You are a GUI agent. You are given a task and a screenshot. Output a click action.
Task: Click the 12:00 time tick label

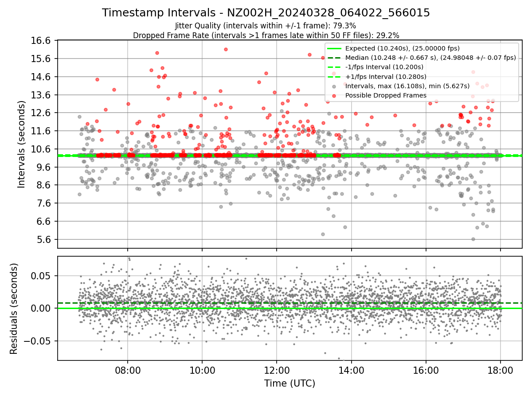point(277,370)
